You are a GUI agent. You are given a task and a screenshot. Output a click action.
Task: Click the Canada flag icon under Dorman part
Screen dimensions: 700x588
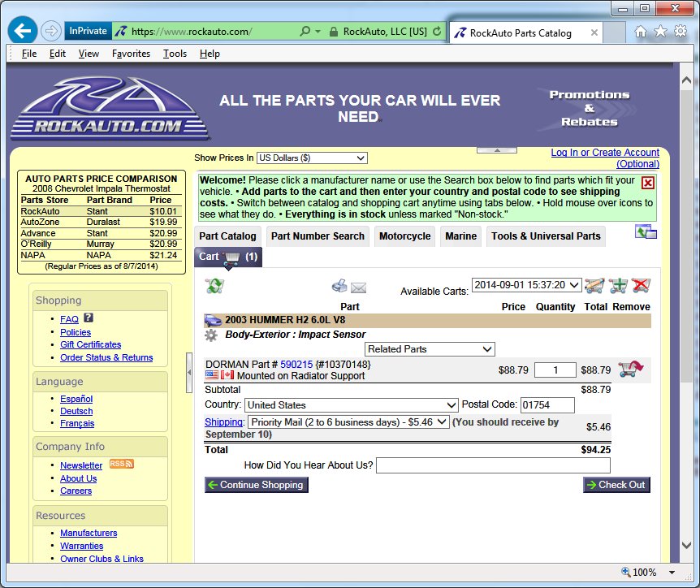coord(227,375)
